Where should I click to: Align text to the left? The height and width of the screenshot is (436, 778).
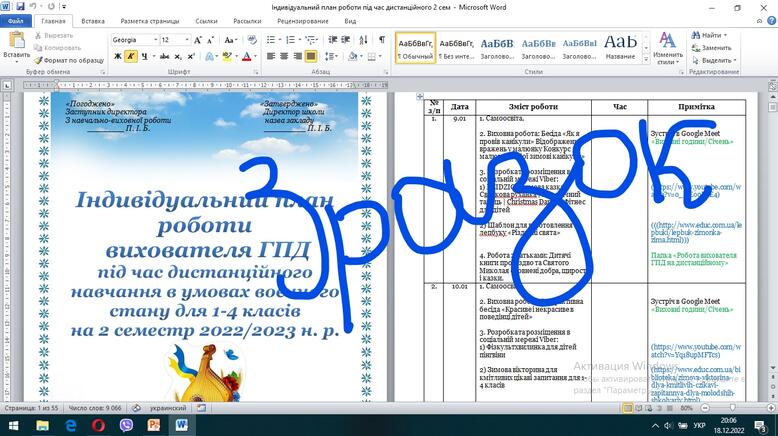coord(271,57)
